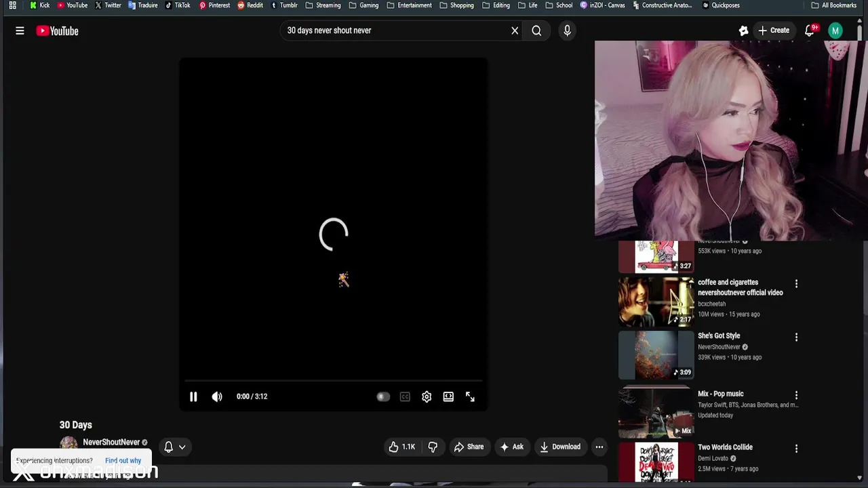
Task: Open more actions ellipsis below video
Action: coord(599,447)
